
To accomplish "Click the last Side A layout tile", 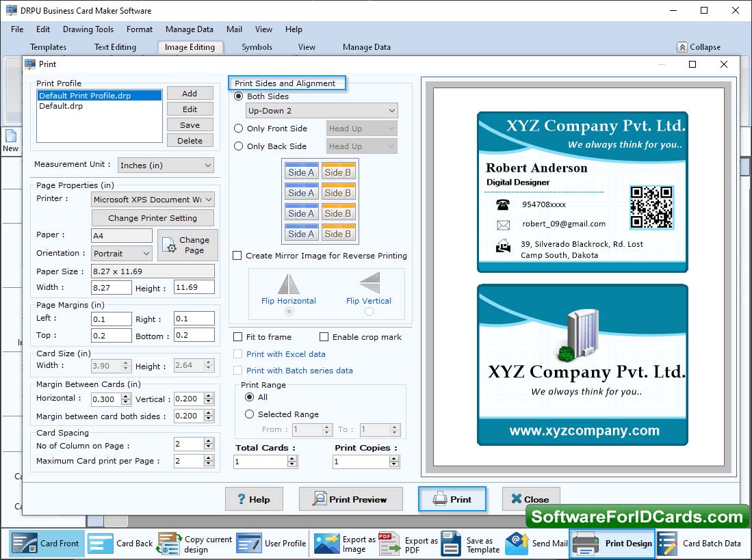I will (x=301, y=233).
